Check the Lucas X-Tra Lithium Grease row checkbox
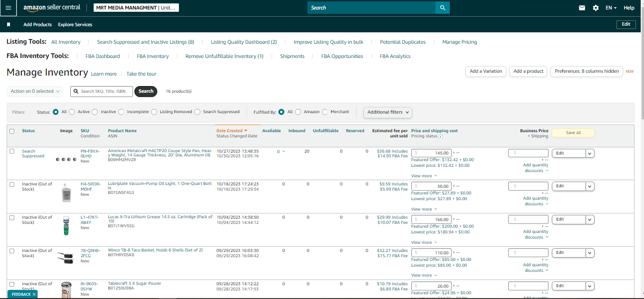The image size is (644, 299). pos(12,217)
